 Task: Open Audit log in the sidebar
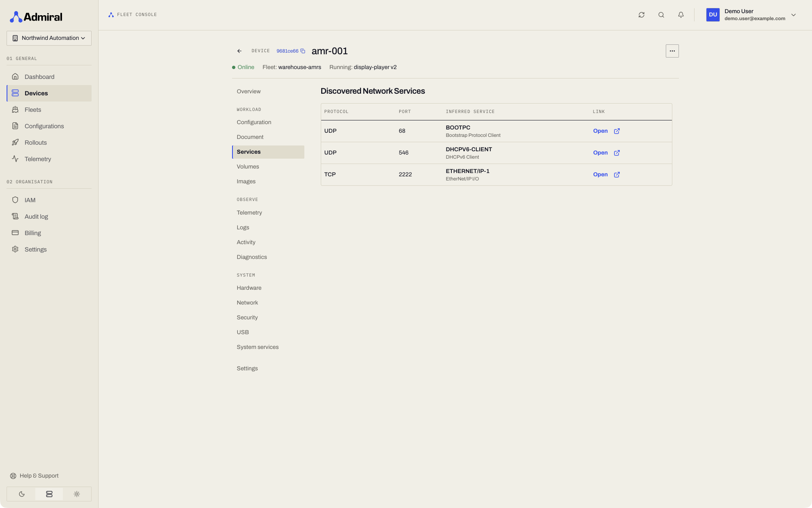pyautogui.click(x=49, y=217)
